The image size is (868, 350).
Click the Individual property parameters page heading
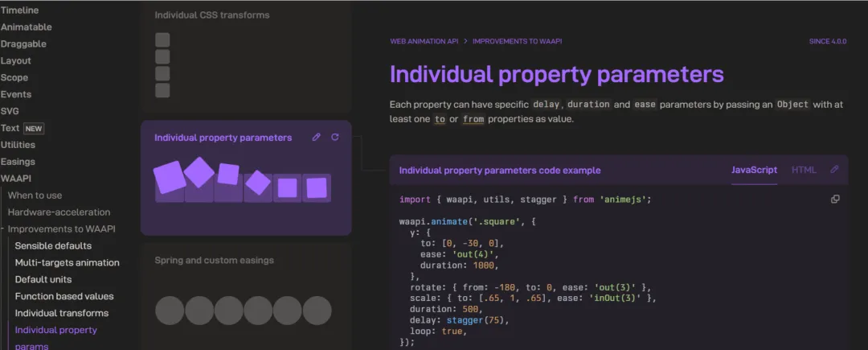point(557,74)
